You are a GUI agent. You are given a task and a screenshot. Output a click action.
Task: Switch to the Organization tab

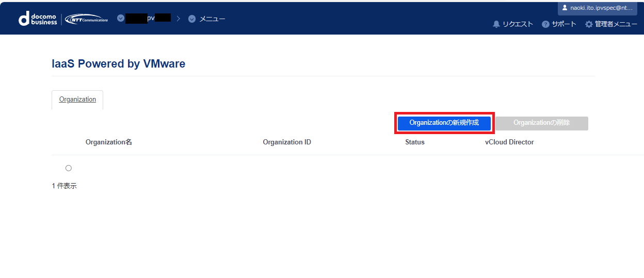tap(77, 100)
